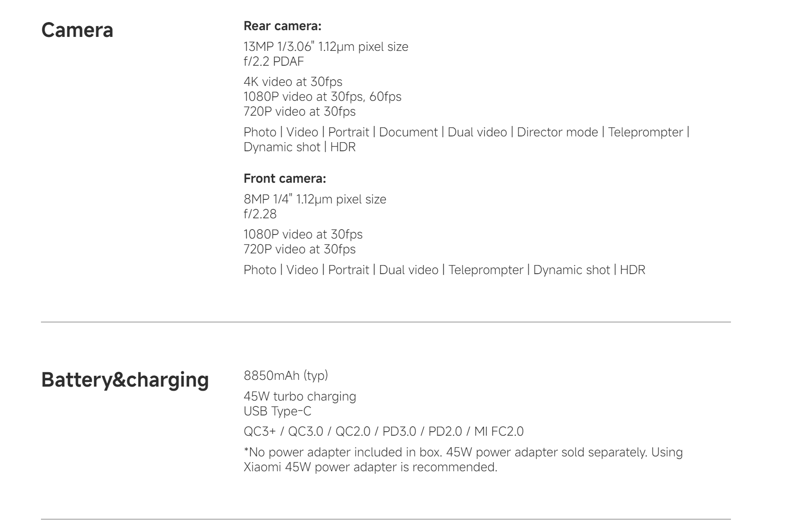Select the Front camera subheading

(x=285, y=179)
